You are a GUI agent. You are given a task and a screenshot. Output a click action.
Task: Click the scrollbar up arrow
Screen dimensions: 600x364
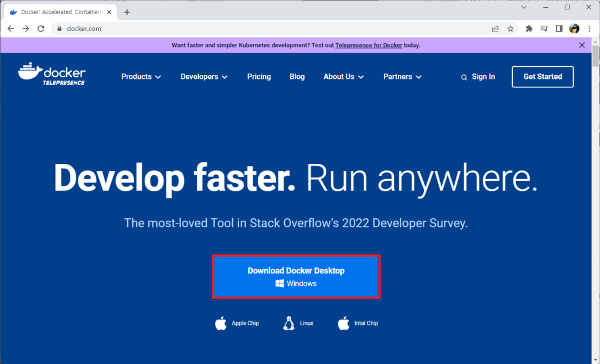(595, 41)
